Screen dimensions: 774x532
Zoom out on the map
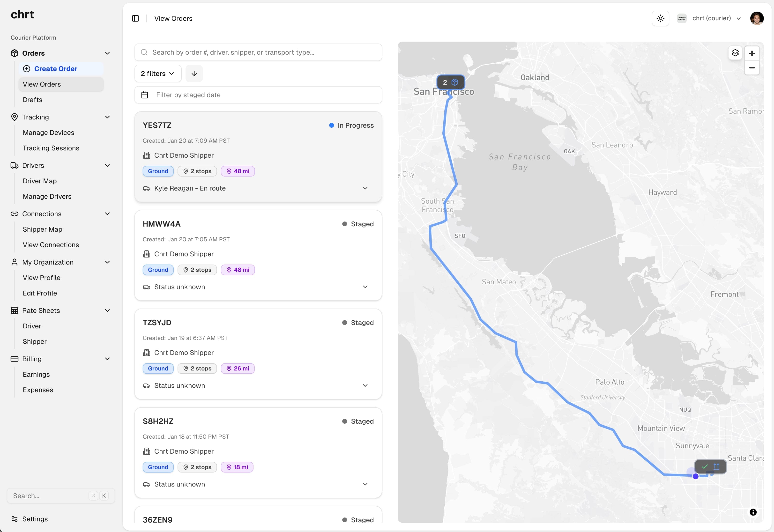pos(752,68)
